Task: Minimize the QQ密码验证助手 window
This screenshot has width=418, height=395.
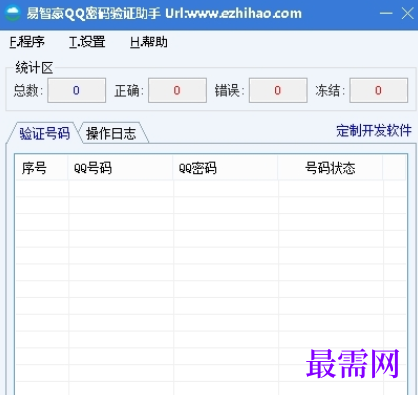Action: click(386, 14)
